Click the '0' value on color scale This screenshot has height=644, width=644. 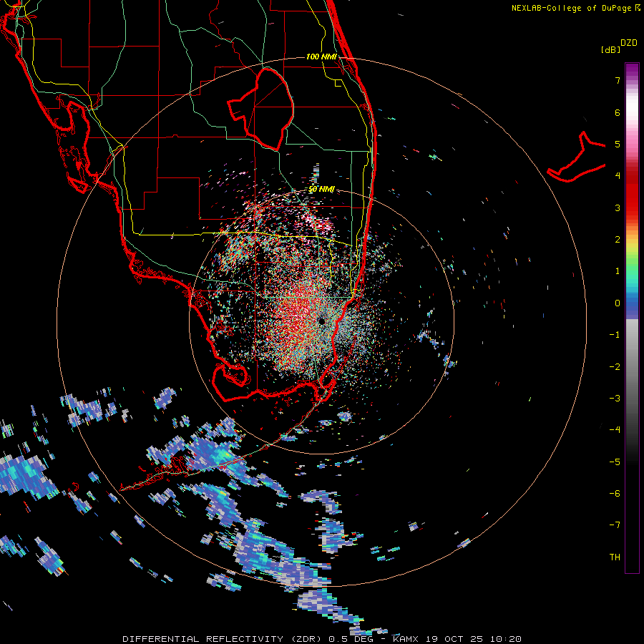[x=618, y=303]
